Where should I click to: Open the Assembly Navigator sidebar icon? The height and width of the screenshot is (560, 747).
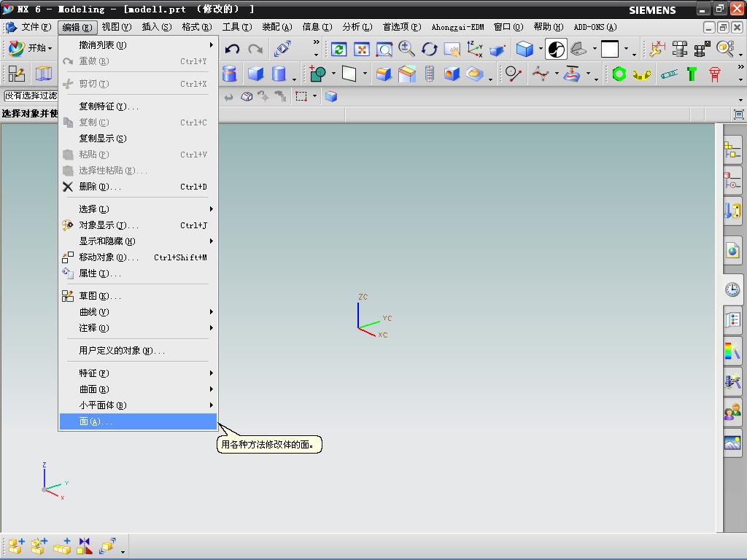[732, 150]
